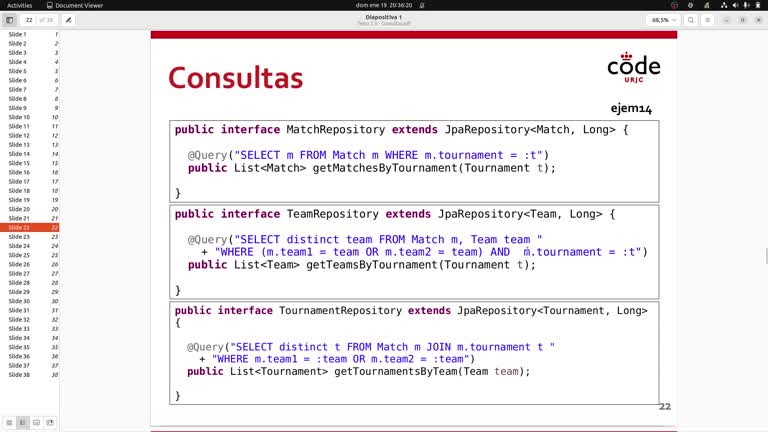Go to Slide 23 in outline
Image resolution: width=768 pixels, height=432 pixels.
(30, 237)
